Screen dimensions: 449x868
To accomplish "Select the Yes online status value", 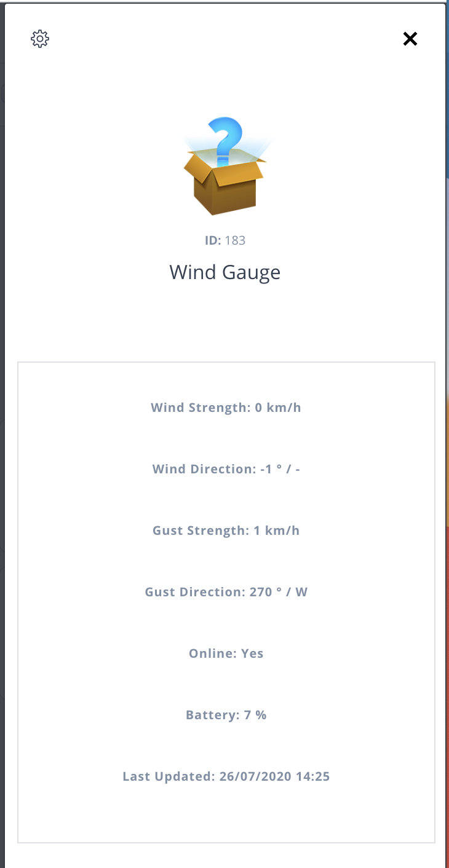I will coord(253,653).
